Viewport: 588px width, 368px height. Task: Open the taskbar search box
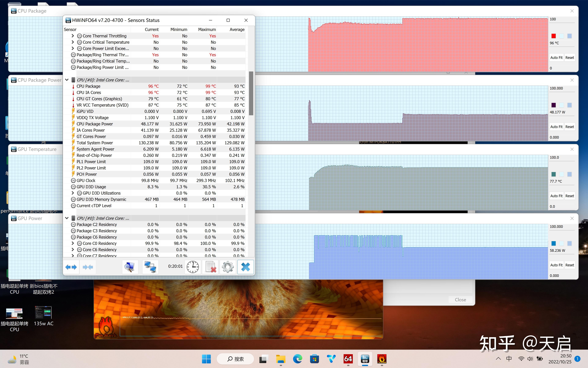coord(235,359)
